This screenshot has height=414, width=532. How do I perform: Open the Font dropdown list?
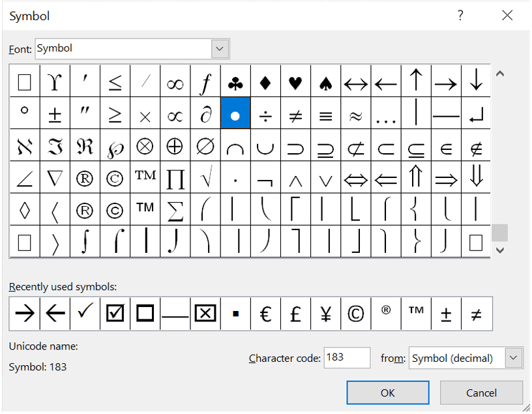220,49
